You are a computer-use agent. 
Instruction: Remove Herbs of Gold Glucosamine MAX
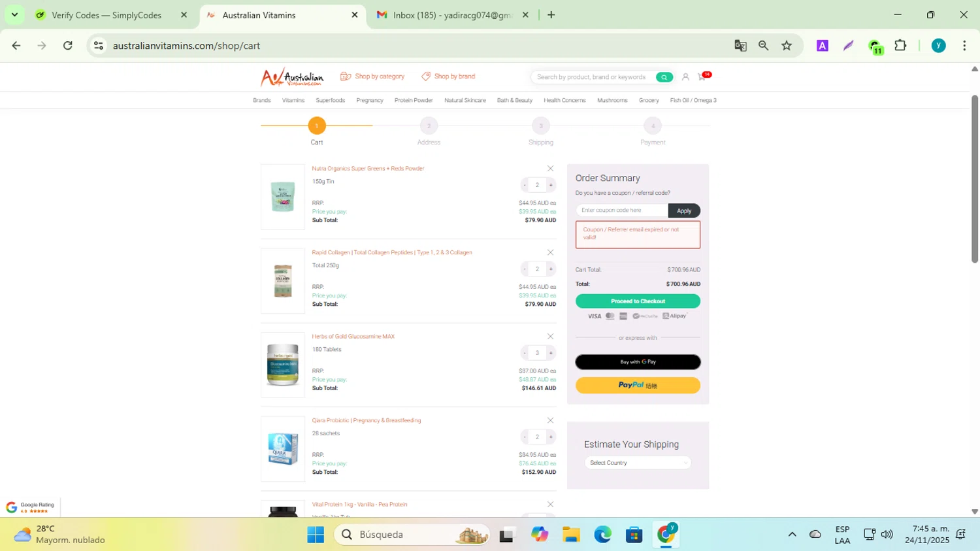tap(550, 337)
